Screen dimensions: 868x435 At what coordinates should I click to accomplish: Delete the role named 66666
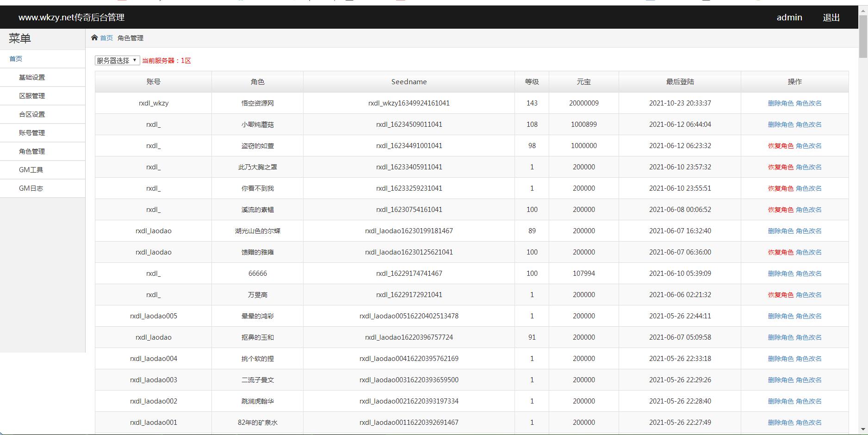(x=781, y=273)
